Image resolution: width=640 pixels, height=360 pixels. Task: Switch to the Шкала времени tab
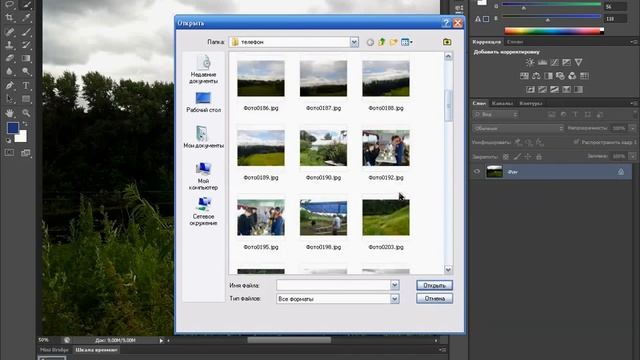[x=96, y=350]
